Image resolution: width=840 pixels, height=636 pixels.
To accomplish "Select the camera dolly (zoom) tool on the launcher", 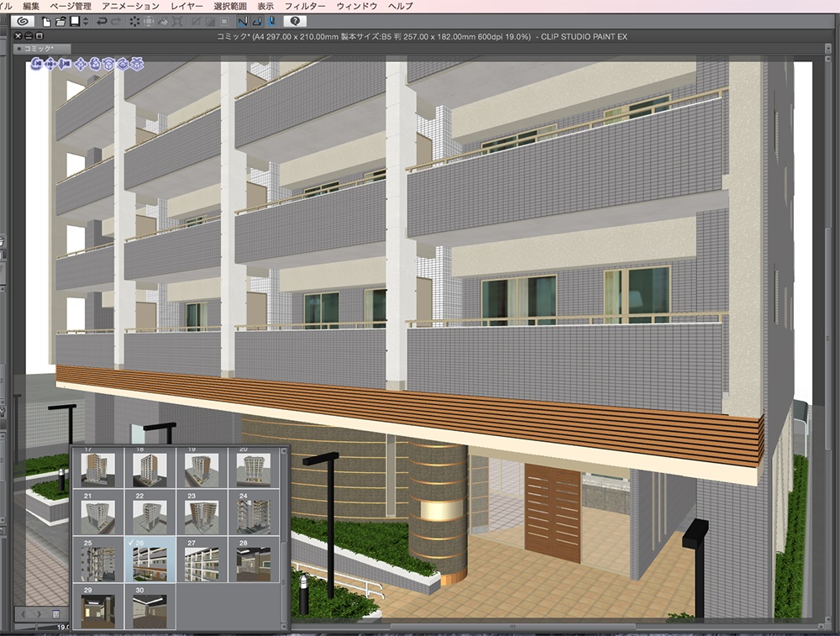I will [64, 65].
